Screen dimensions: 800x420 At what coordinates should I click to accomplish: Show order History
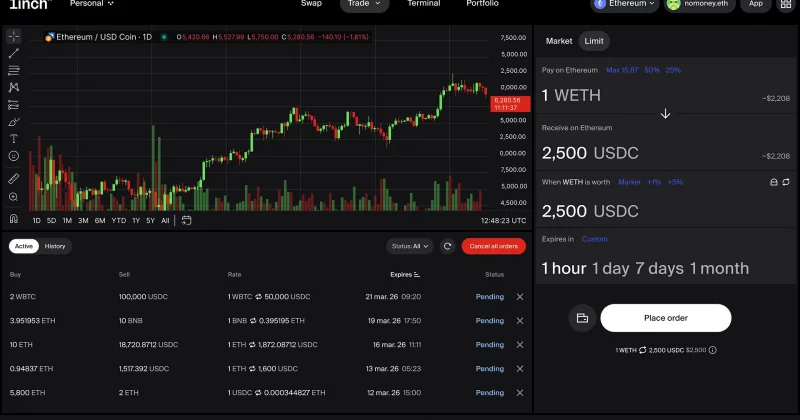click(55, 246)
